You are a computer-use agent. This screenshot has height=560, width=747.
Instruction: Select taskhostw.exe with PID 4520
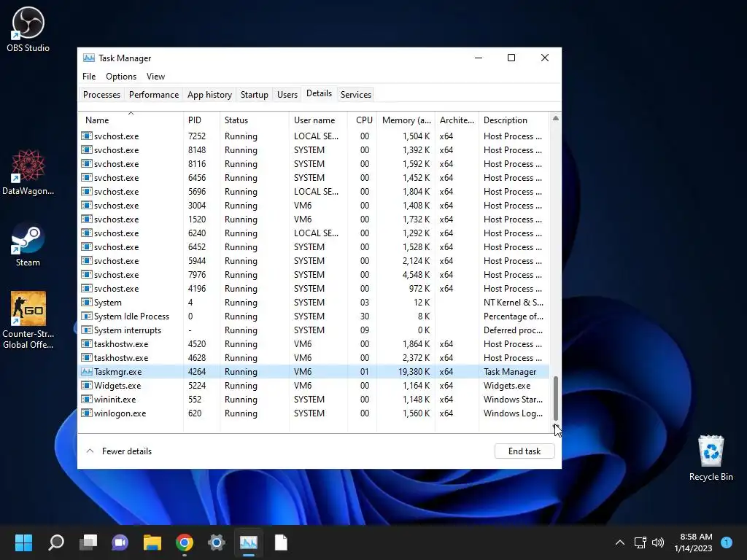click(x=314, y=344)
